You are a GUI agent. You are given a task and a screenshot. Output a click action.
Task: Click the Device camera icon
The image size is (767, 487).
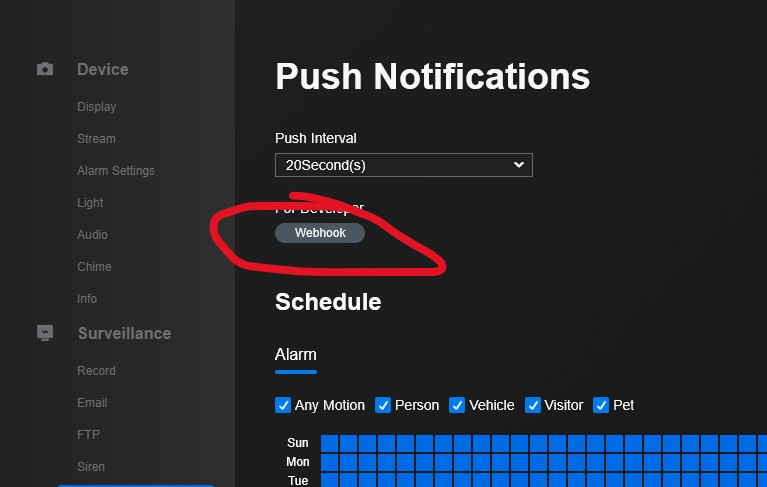pyautogui.click(x=45, y=69)
